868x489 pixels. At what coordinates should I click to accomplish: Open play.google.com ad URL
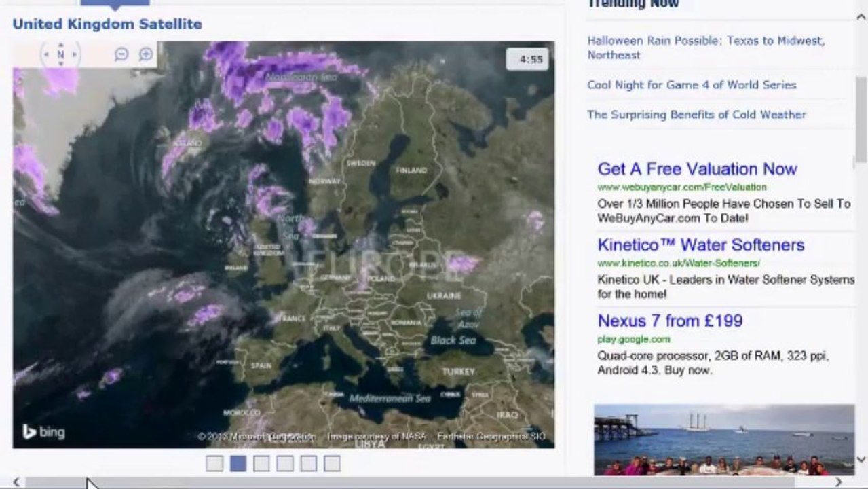(634, 339)
